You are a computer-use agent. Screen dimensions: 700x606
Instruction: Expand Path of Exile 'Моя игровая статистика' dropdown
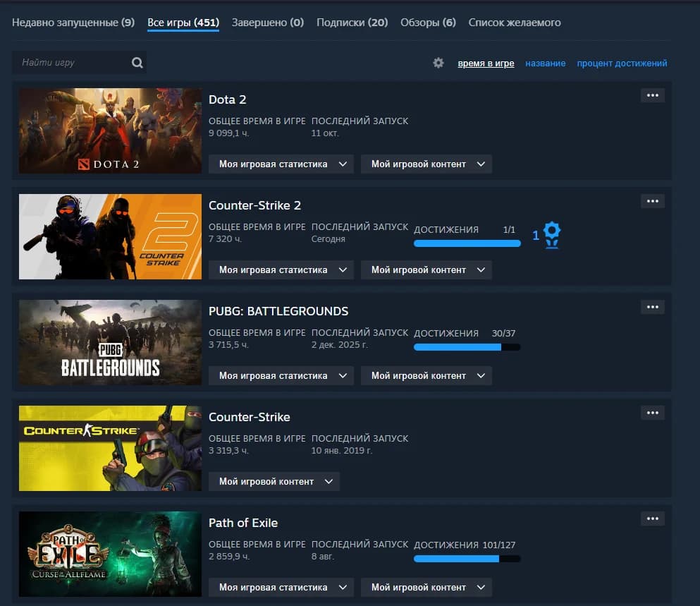(x=281, y=587)
